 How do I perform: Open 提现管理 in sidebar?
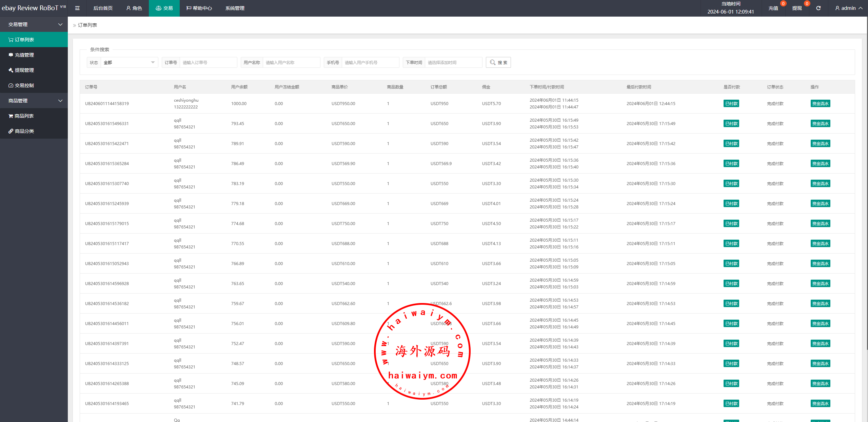[24, 70]
